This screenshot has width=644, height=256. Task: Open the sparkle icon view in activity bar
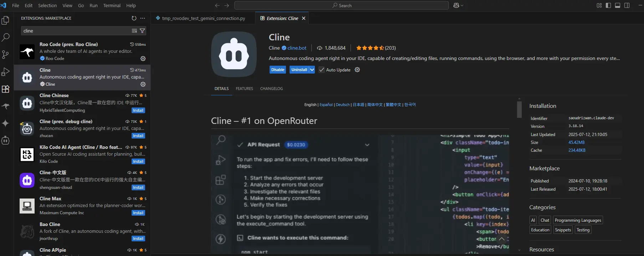[x=5, y=123]
